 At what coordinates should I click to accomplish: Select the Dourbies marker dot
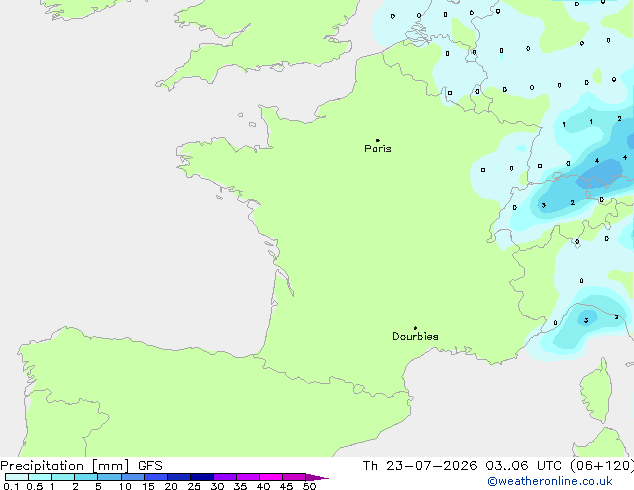pos(415,328)
